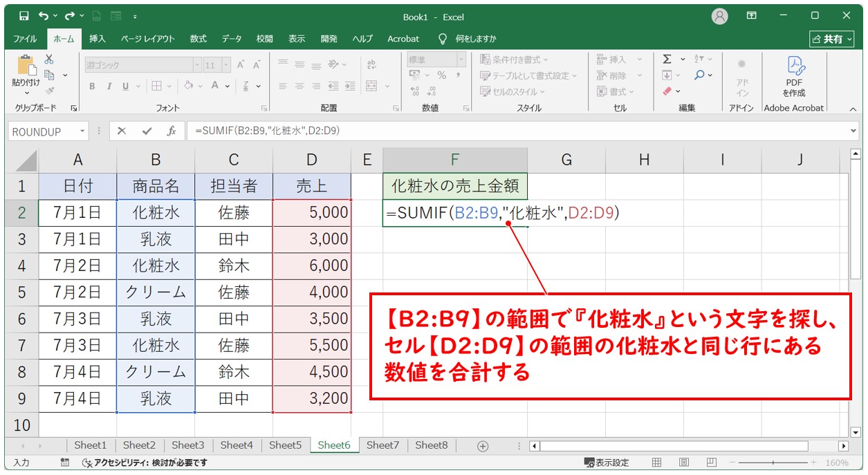Toggle Underline formatting button
Image resolution: width=868 pixels, height=475 pixels.
coord(126,86)
